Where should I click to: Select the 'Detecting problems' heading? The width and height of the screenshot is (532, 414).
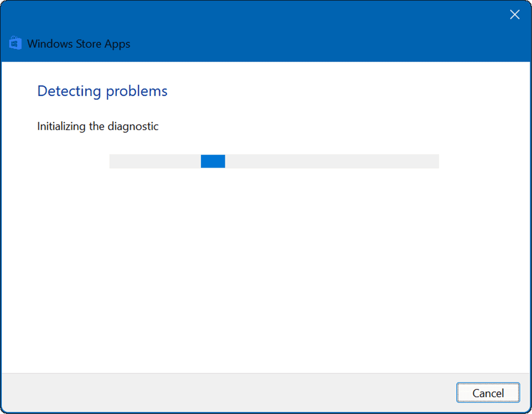point(102,91)
